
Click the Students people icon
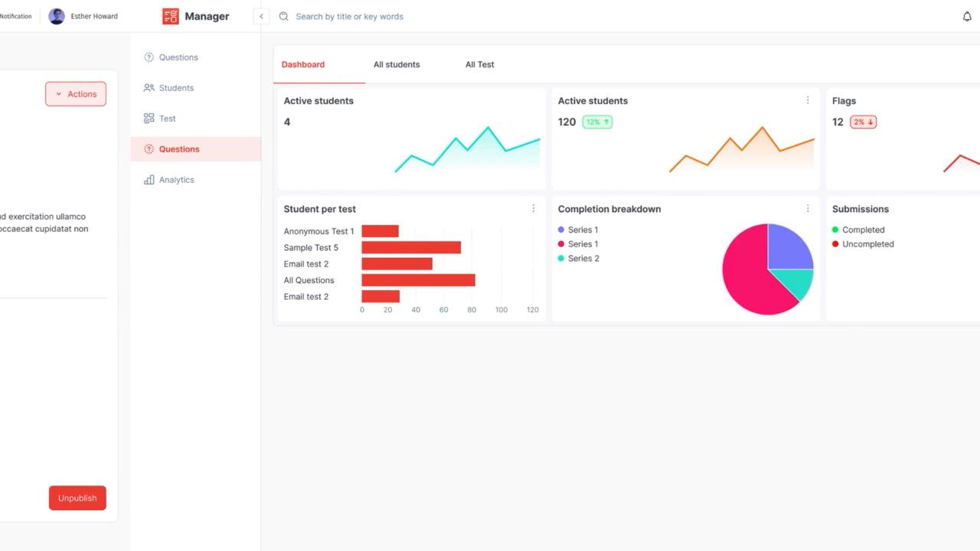point(149,88)
